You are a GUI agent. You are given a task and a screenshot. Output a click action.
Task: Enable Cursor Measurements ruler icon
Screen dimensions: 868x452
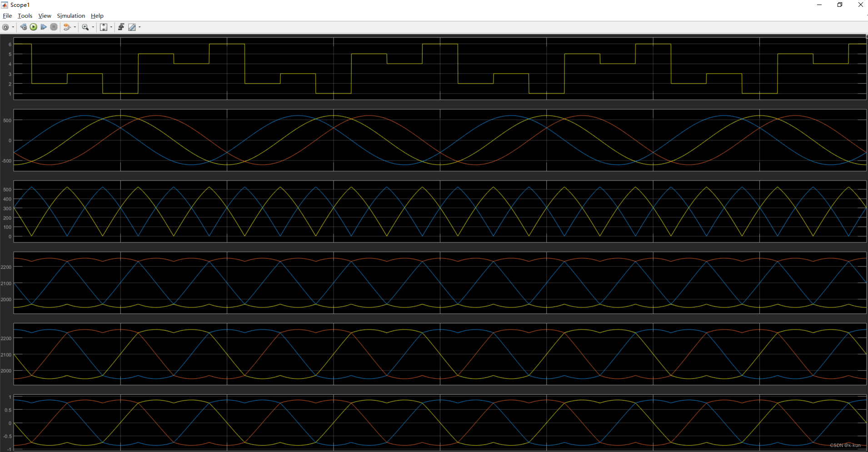pyautogui.click(x=132, y=27)
